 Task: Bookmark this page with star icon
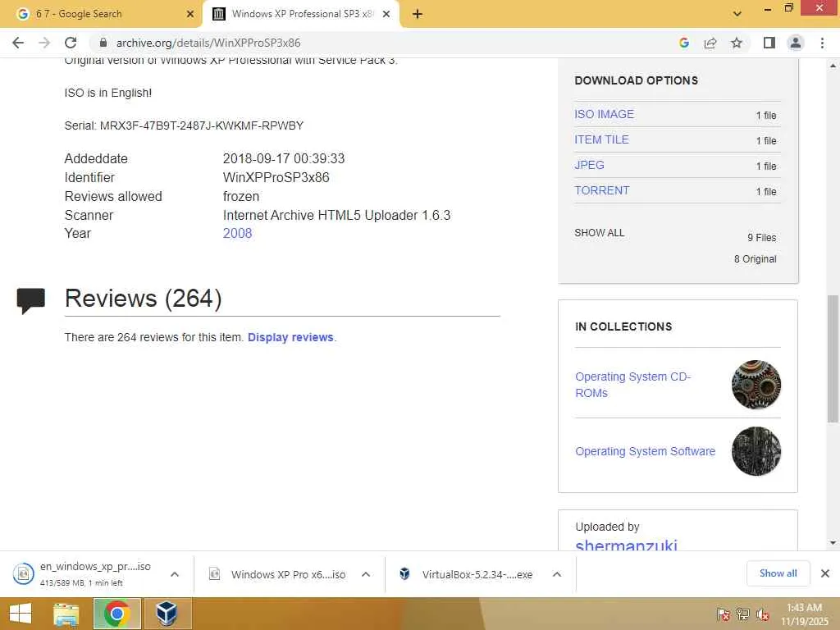coord(737,43)
